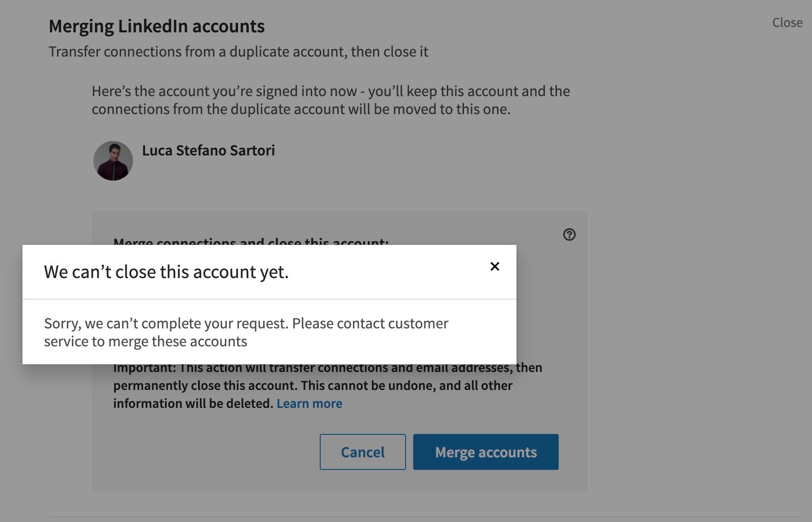Click the Cancel button
812x522 pixels.
click(362, 452)
